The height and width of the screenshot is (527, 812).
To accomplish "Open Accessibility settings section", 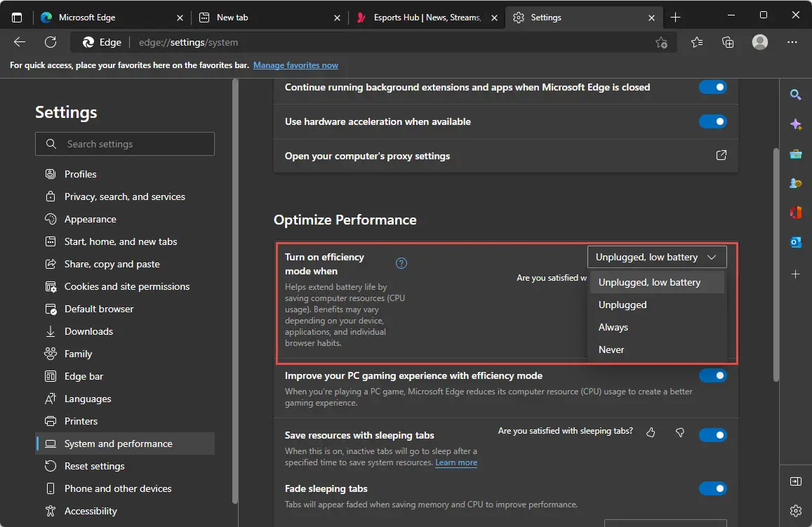I will pyautogui.click(x=125, y=511).
